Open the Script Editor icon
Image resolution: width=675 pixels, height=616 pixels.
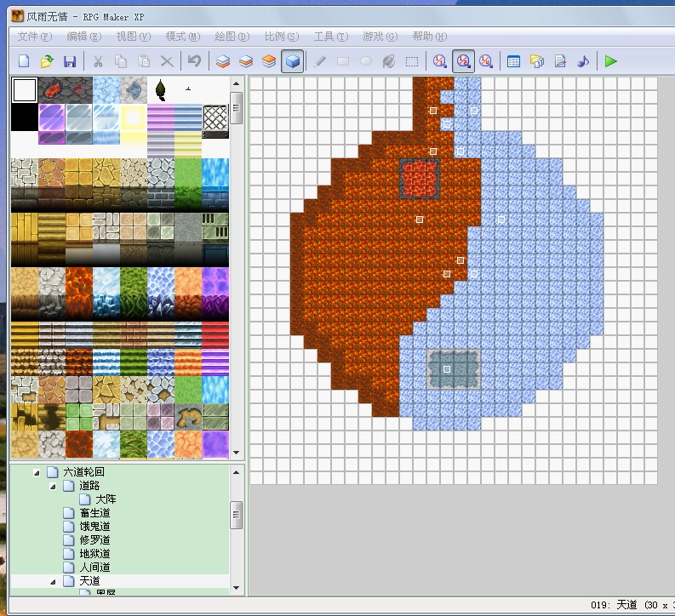pos(560,61)
